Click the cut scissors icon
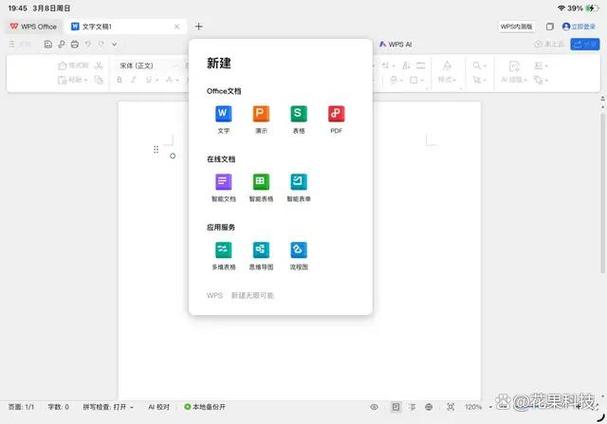The width and height of the screenshot is (607, 424). click(99, 65)
